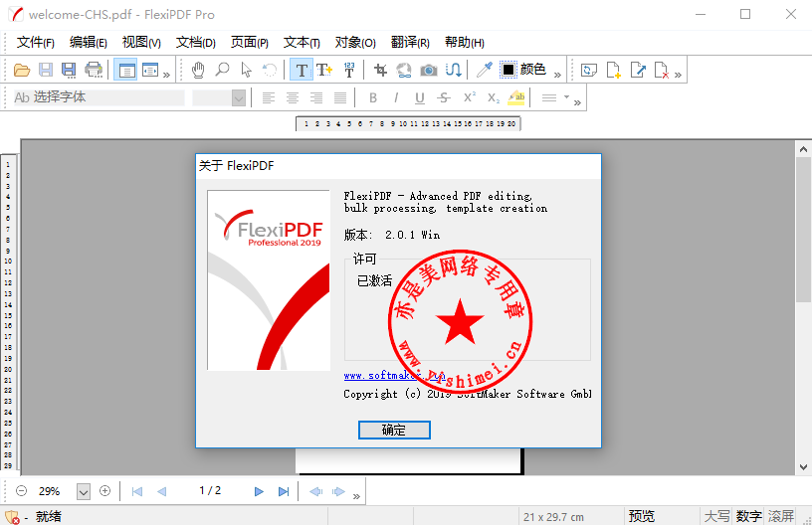The width and height of the screenshot is (812, 525).
Task: Zoom out with the minus button
Action: [x=21, y=491]
